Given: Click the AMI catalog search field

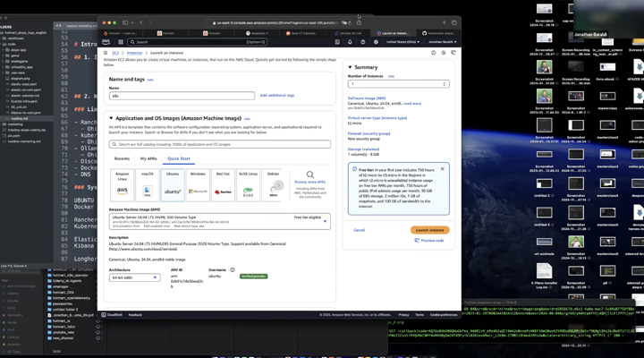Looking at the screenshot, I should pos(220,144).
